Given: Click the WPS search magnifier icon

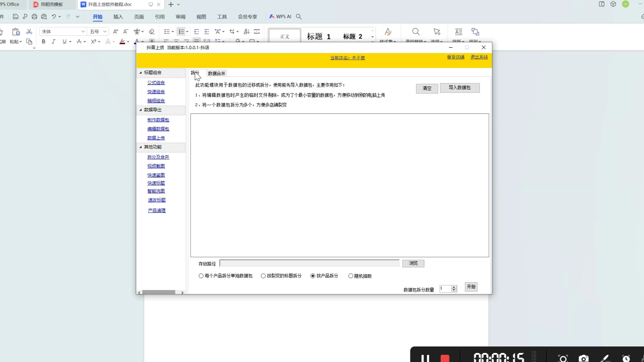Looking at the screenshot, I should 299,17.
